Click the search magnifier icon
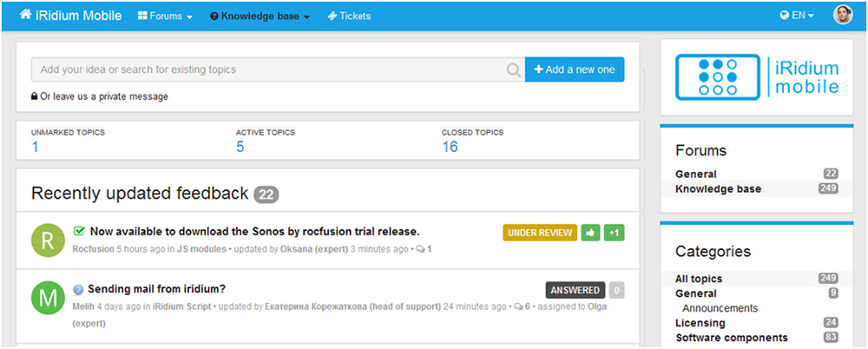 click(x=514, y=69)
